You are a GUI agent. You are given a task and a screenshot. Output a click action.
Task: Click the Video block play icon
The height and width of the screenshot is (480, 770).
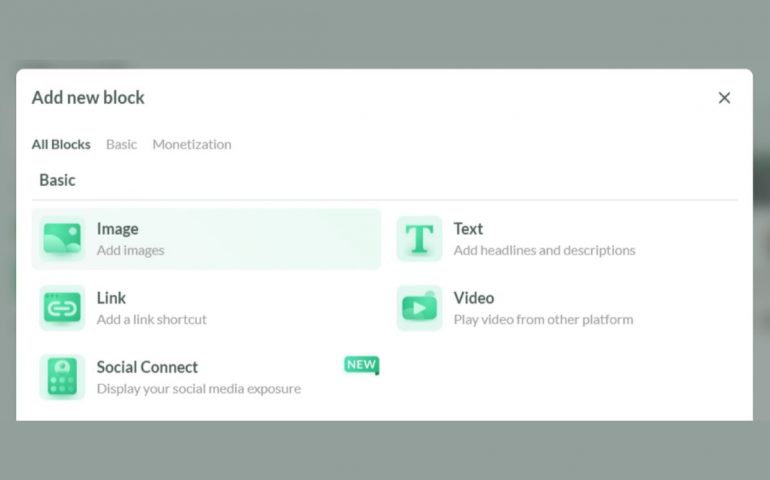point(419,308)
